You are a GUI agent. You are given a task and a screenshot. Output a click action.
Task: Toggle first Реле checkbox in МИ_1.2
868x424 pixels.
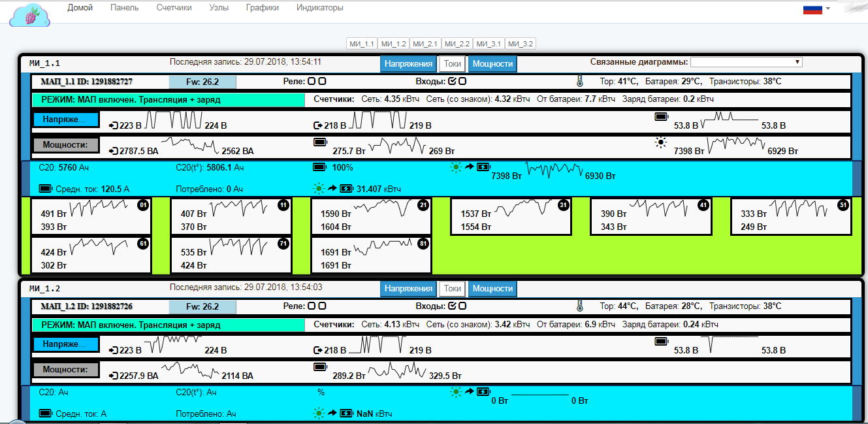(312, 306)
